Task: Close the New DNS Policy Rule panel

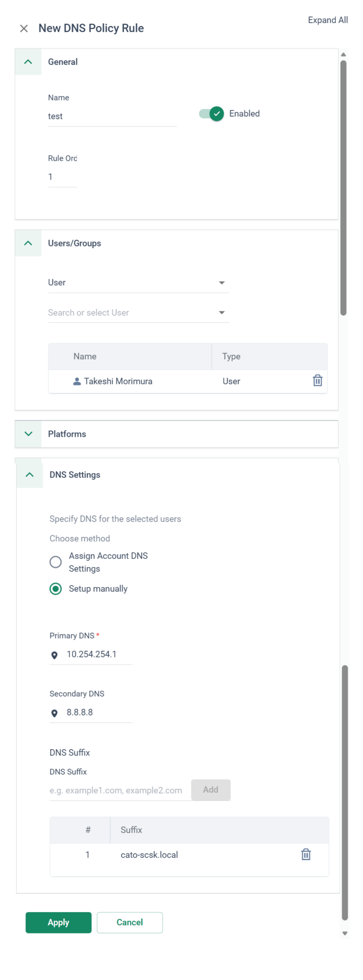Action: click(x=24, y=29)
